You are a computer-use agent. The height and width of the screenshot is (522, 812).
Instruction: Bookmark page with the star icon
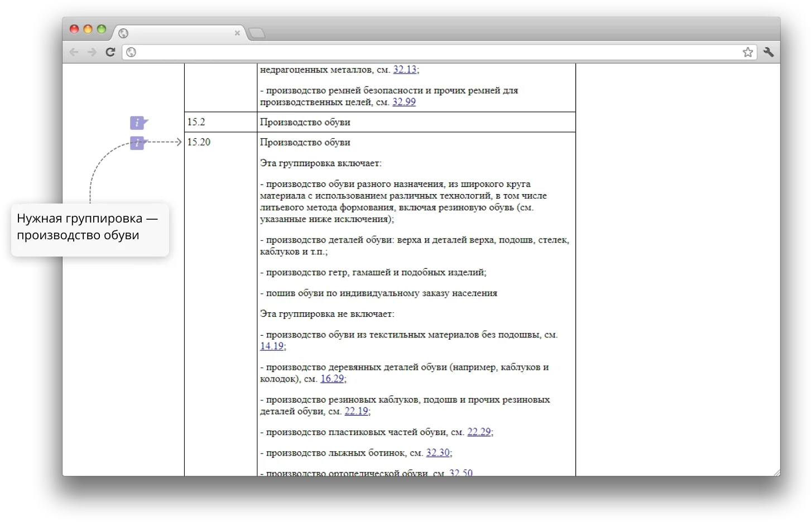tap(748, 52)
